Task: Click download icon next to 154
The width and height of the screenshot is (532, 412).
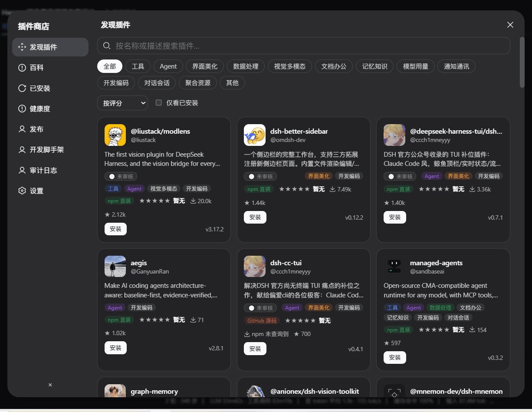Action: coord(472,330)
